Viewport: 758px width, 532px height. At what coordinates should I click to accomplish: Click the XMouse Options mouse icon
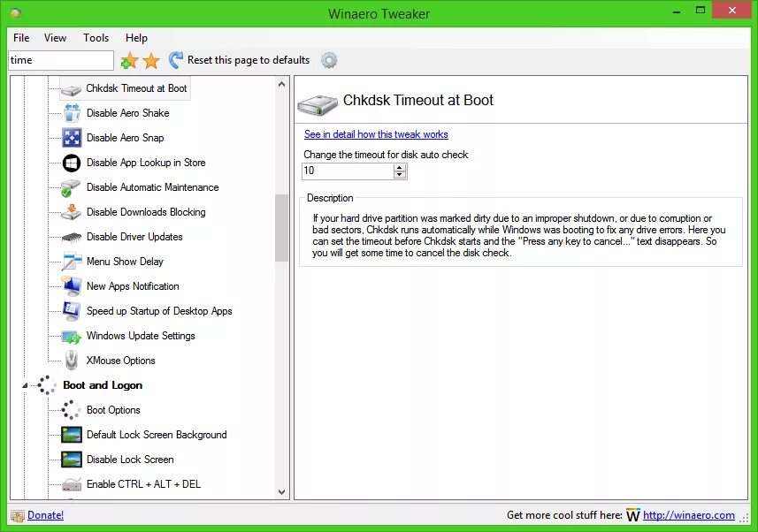(x=72, y=361)
